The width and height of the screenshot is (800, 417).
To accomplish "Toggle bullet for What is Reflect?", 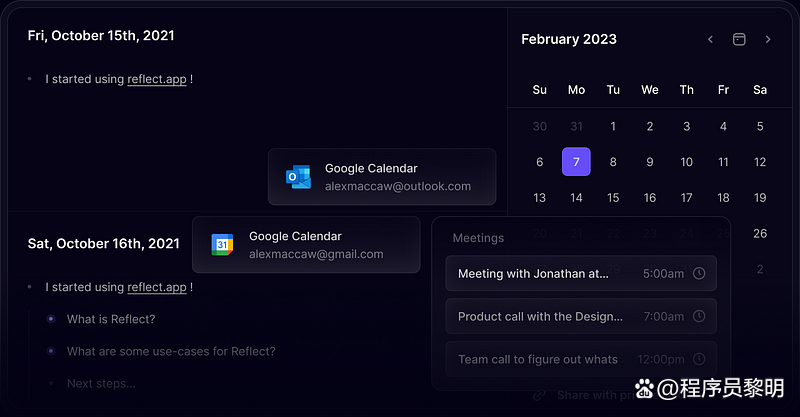I will coord(50,319).
